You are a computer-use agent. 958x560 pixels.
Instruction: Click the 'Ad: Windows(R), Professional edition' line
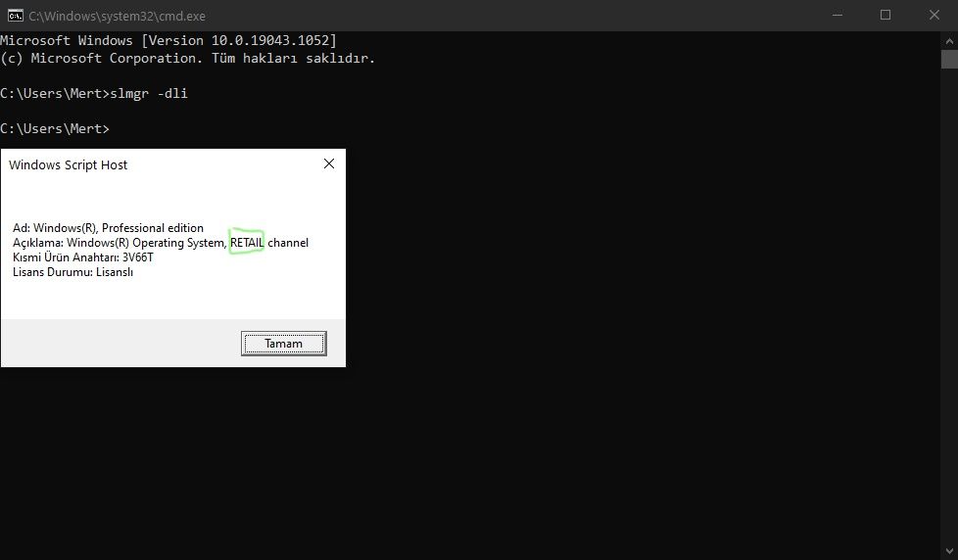click(108, 228)
